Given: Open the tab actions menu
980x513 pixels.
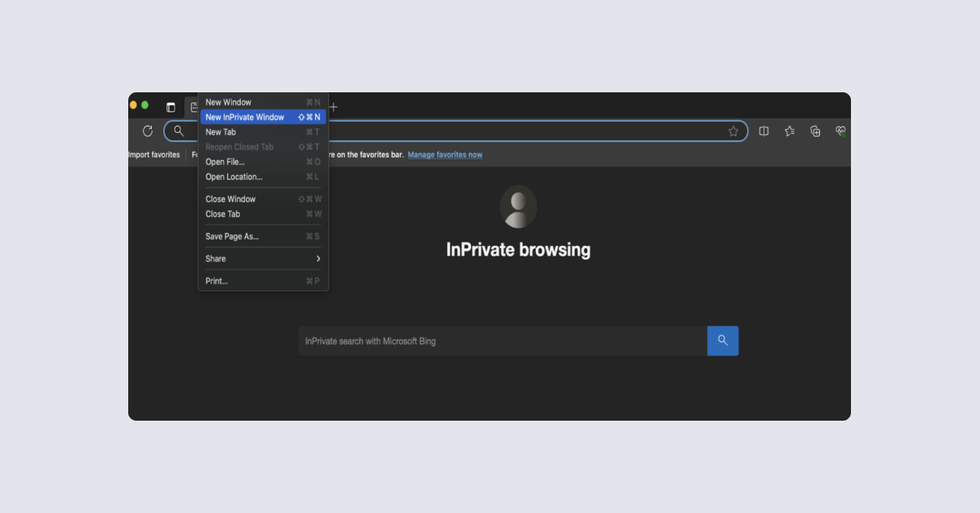Looking at the screenshot, I should (170, 106).
